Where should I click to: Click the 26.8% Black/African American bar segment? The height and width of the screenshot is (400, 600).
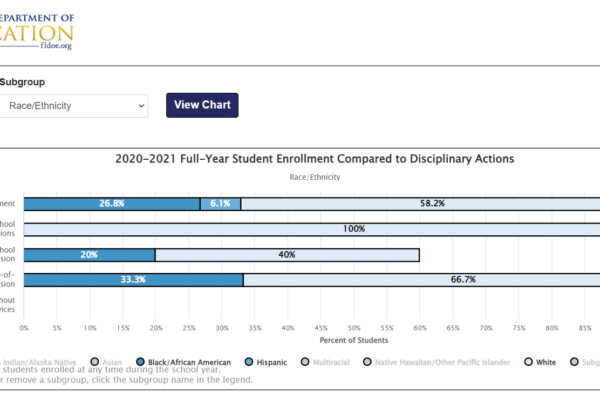pyautogui.click(x=112, y=204)
